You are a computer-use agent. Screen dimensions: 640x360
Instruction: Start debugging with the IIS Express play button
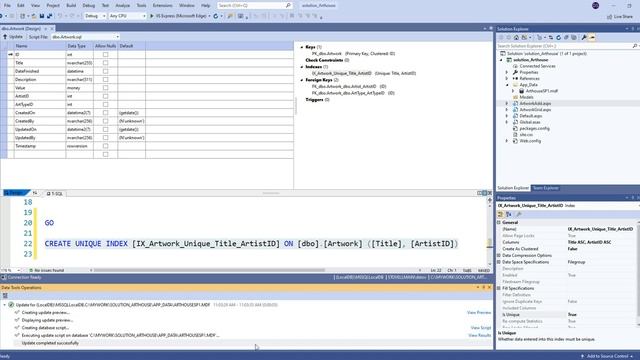coord(152,16)
